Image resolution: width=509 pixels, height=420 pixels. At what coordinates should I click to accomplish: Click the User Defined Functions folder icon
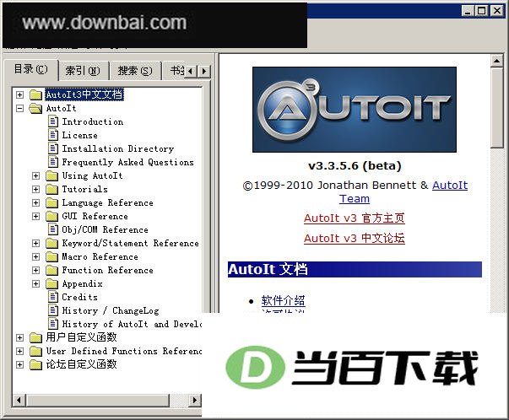pyautogui.click(x=35, y=351)
